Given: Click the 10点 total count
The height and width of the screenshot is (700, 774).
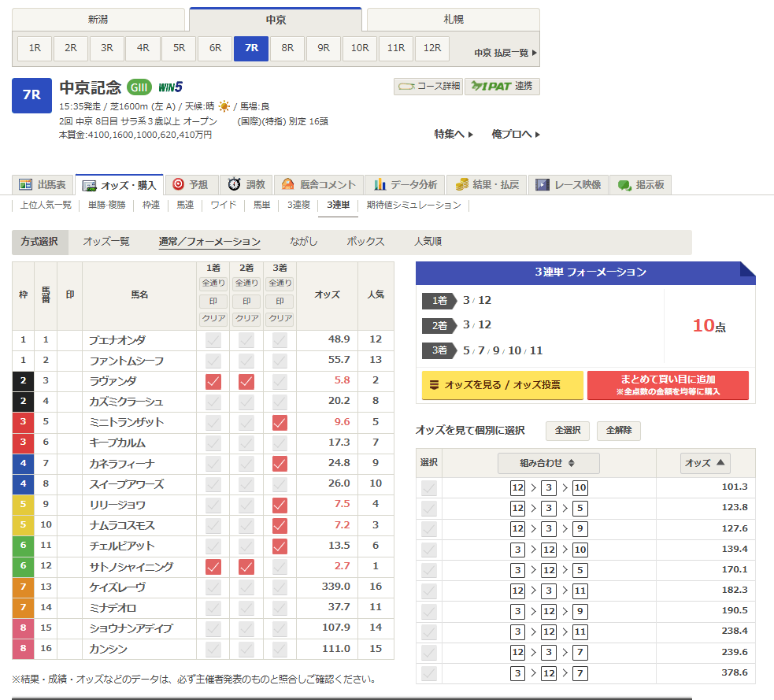Looking at the screenshot, I should click(x=709, y=326).
